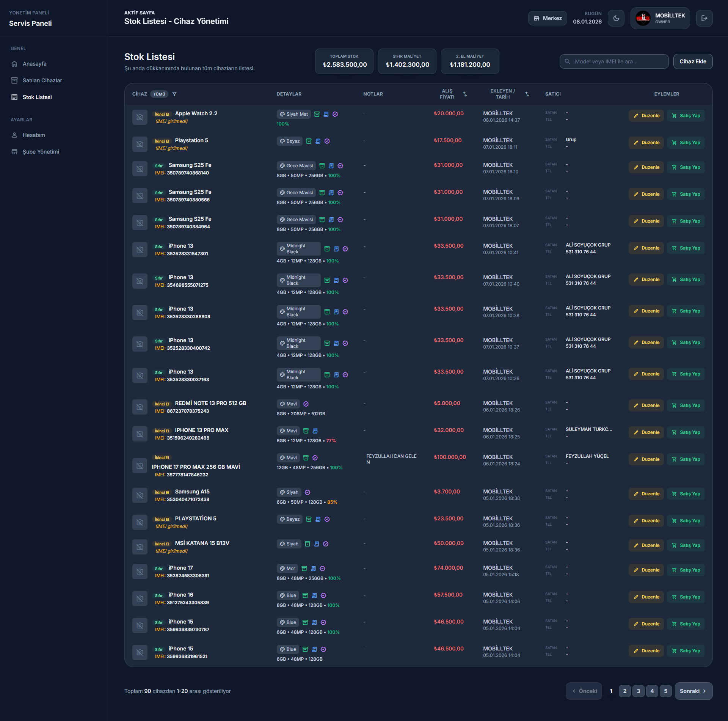Sort by Ekleyen / Tarih arrows
This screenshot has height=721, width=728.
[527, 94]
